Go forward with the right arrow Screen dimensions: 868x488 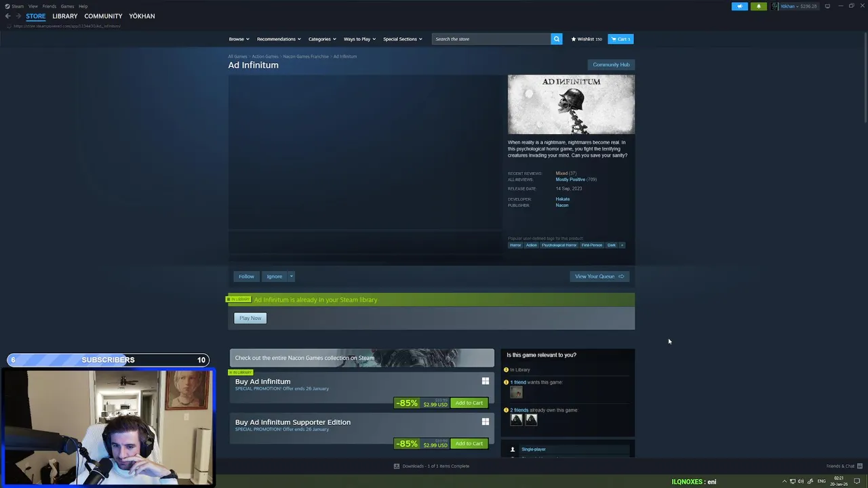click(18, 16)
